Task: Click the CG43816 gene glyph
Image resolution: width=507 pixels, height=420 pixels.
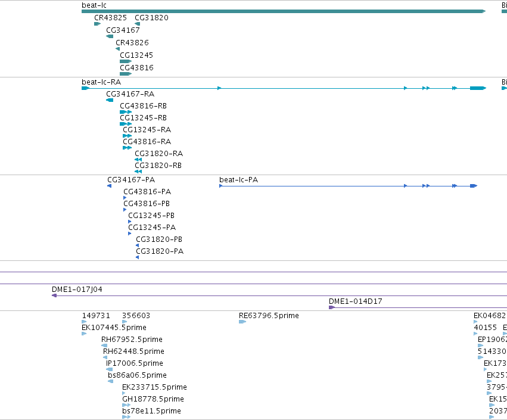Action: (126, 74)
